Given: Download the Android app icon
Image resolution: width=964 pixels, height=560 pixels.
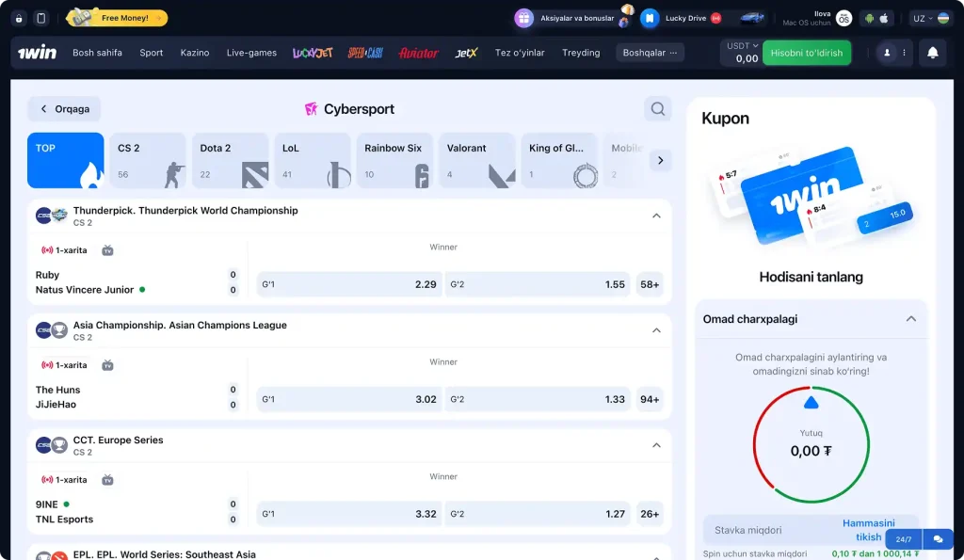Looking at the screenshot, I should tap(869, 19).
